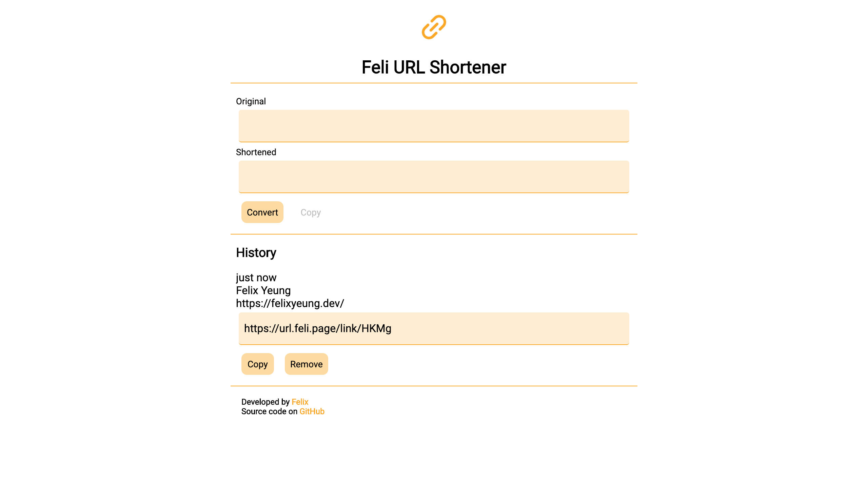Click the Remove button in History section

pos(307,364)
